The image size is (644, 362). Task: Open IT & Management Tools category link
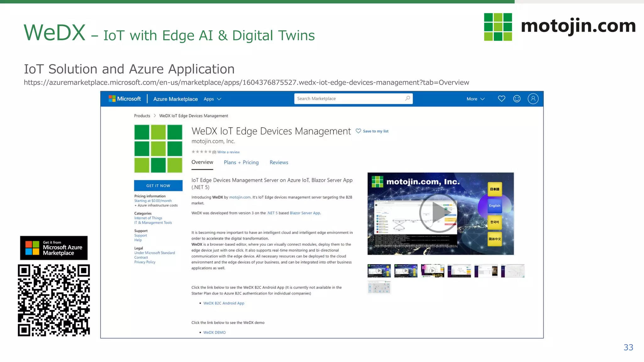click(153, 223)
